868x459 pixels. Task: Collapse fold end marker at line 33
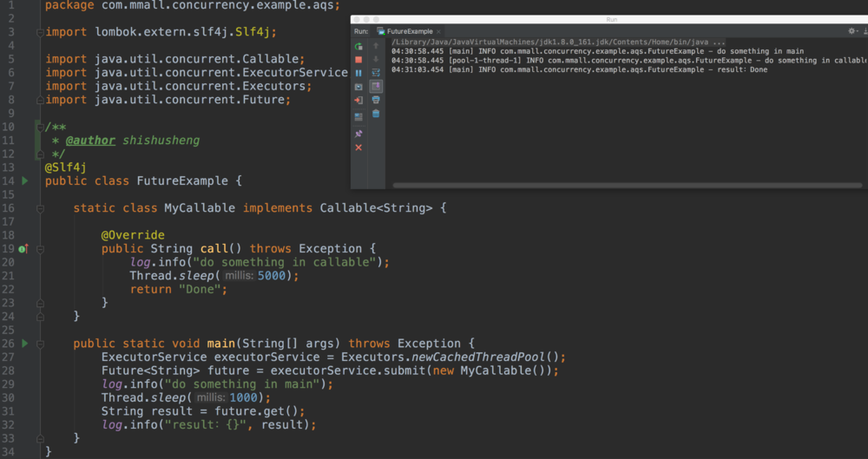pos(40,439)
